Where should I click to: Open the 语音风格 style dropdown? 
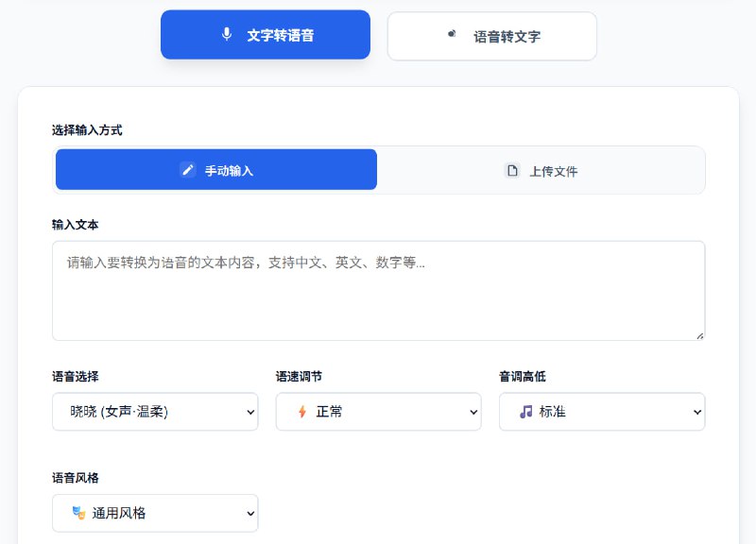pos(154,513)
